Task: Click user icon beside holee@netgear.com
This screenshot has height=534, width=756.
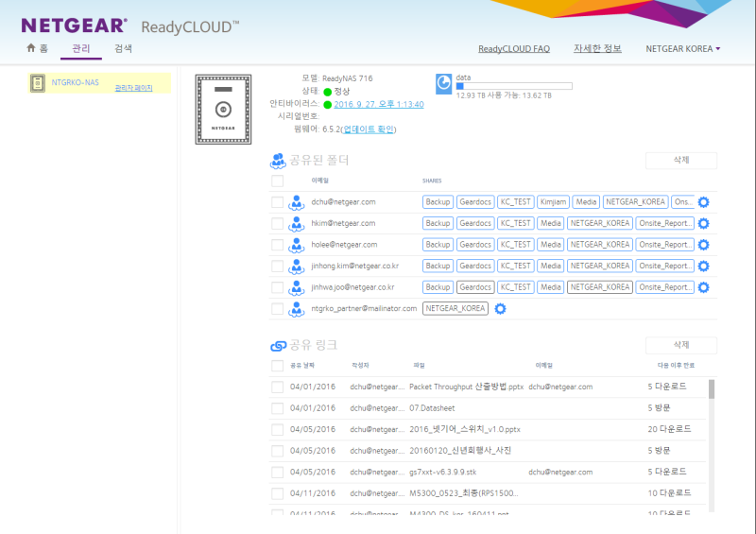Action: (297, 245)
